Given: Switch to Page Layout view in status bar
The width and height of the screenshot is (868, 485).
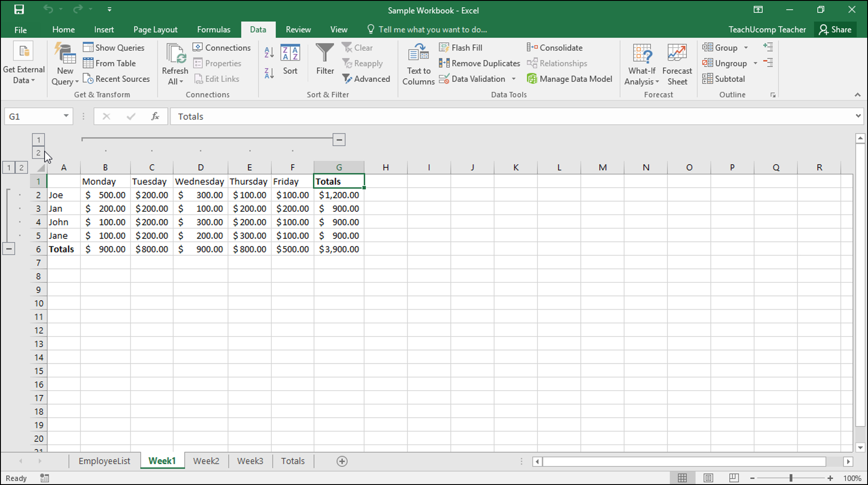Looking at the screenshot, I should (708, 478).
